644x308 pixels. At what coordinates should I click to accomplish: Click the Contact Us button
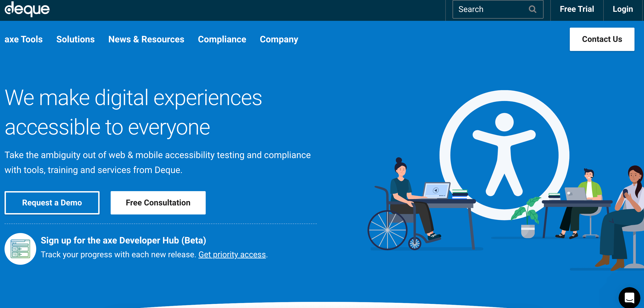click(602, 39)
